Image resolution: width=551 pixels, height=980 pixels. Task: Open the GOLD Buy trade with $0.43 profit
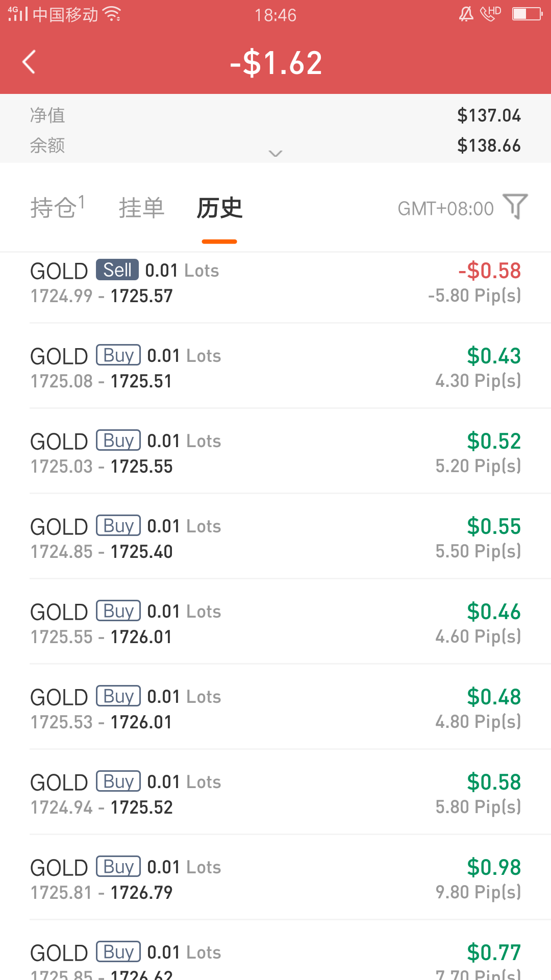tap(275, 367)
